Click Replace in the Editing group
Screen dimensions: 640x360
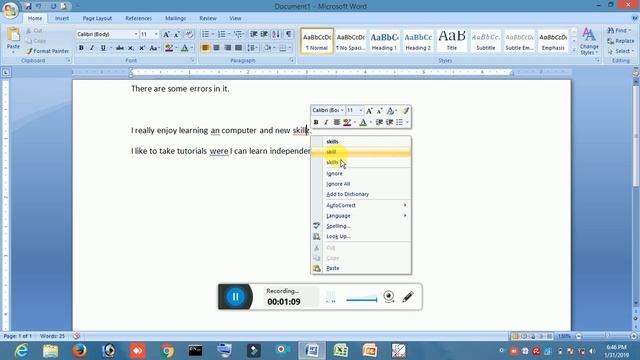click(x=620, y=41)
